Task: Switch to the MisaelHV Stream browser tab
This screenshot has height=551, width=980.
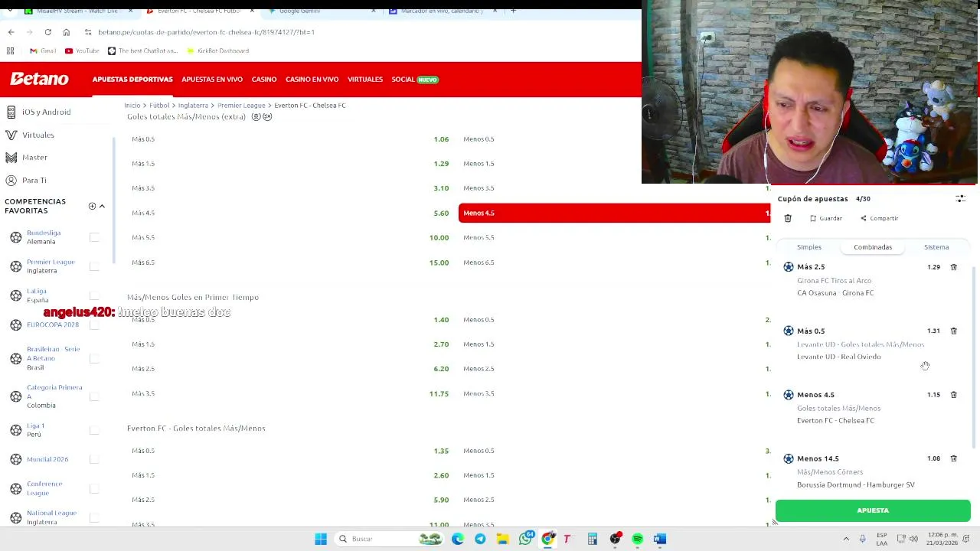Action: click(x=77, y=11)
